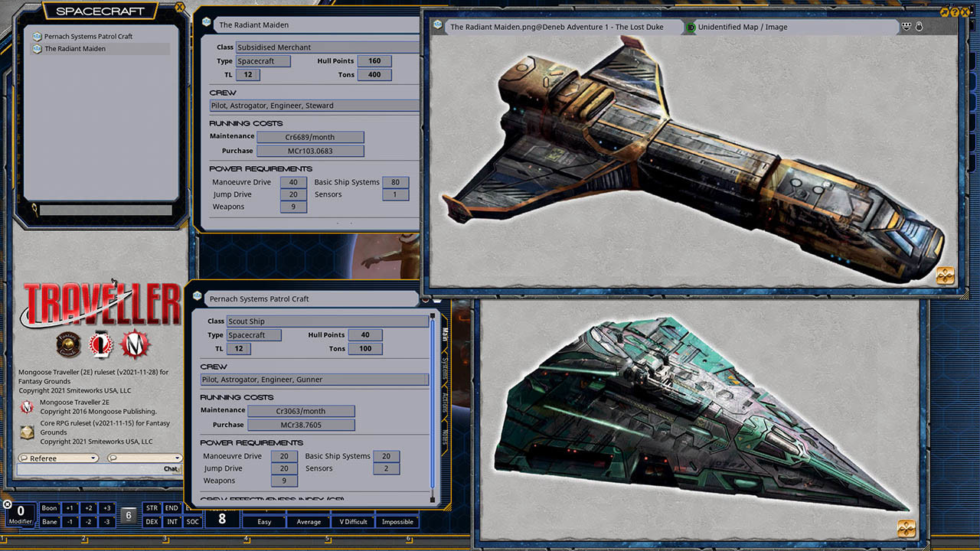Toggle the DEX attribute button

[x=151, y=521]
